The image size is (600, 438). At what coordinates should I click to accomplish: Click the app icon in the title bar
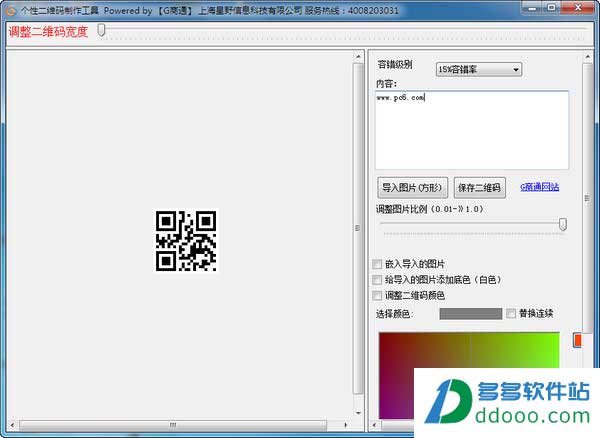point(10,11)
